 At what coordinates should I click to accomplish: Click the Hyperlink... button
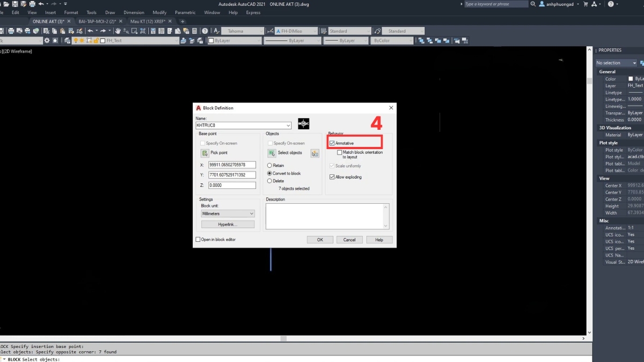(228, 224)
